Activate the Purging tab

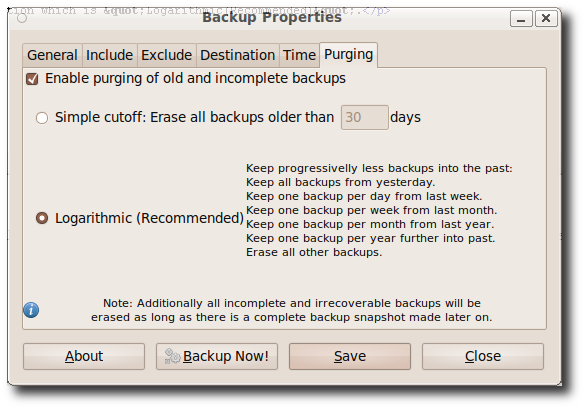(348, 54)
